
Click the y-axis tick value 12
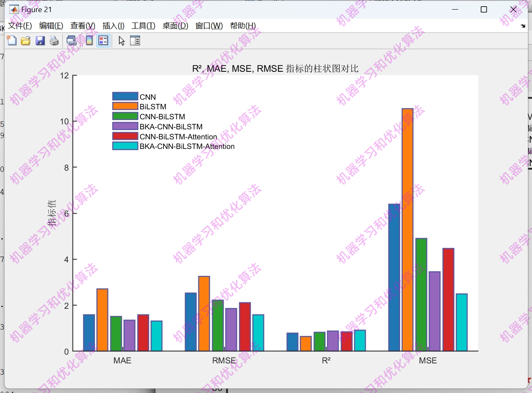[64, 76]
